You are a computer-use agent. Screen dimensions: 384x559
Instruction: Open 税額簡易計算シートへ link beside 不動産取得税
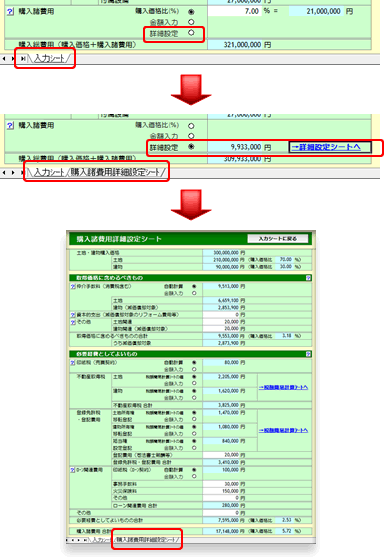pos(283,387)
